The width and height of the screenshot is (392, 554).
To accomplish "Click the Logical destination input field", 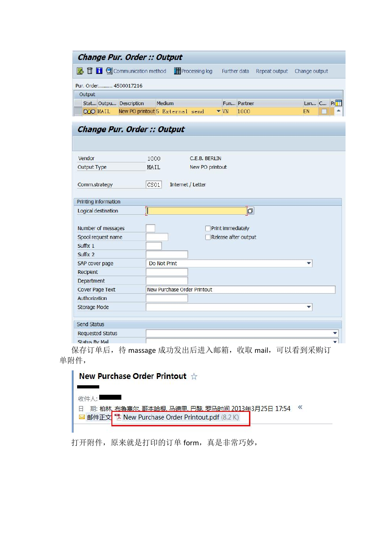I will coord(196,211).
